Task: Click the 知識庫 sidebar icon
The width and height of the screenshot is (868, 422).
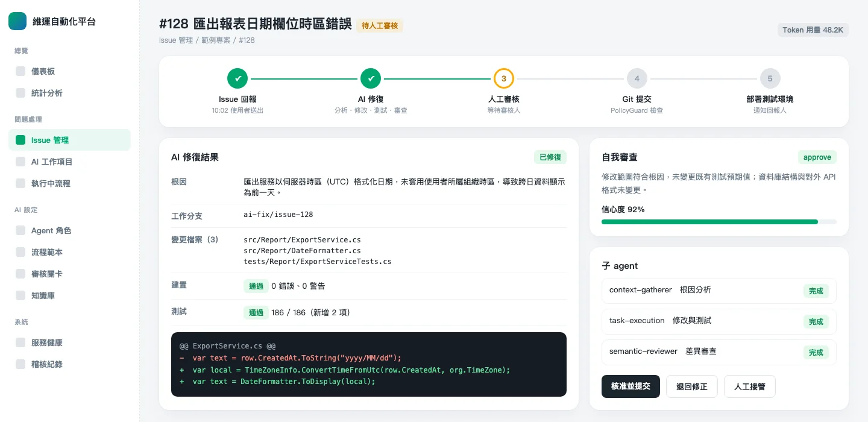Action: [20, 295]
